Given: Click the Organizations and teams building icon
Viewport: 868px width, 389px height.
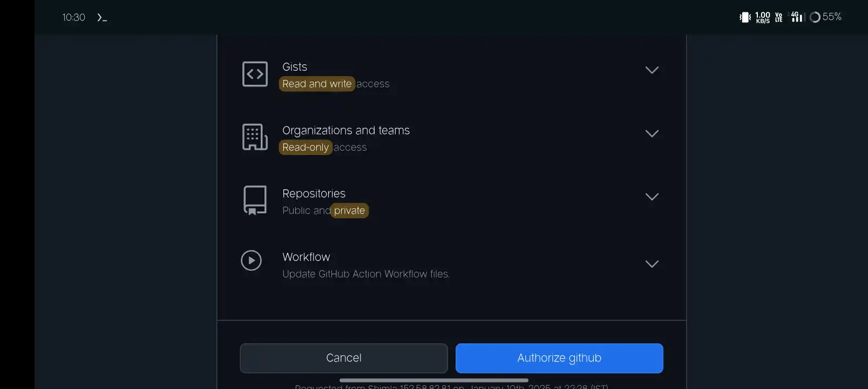Looking at the screenshot, I should click(x=255, y=137).
